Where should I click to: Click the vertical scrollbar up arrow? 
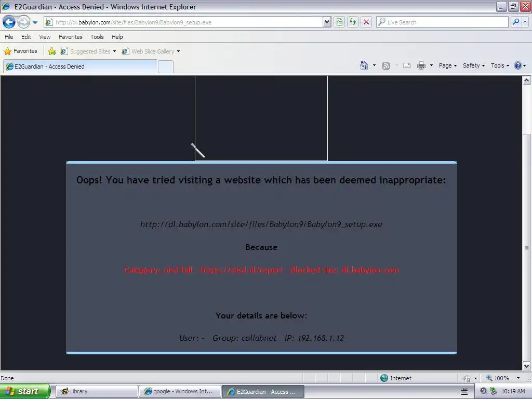[526, 81]
